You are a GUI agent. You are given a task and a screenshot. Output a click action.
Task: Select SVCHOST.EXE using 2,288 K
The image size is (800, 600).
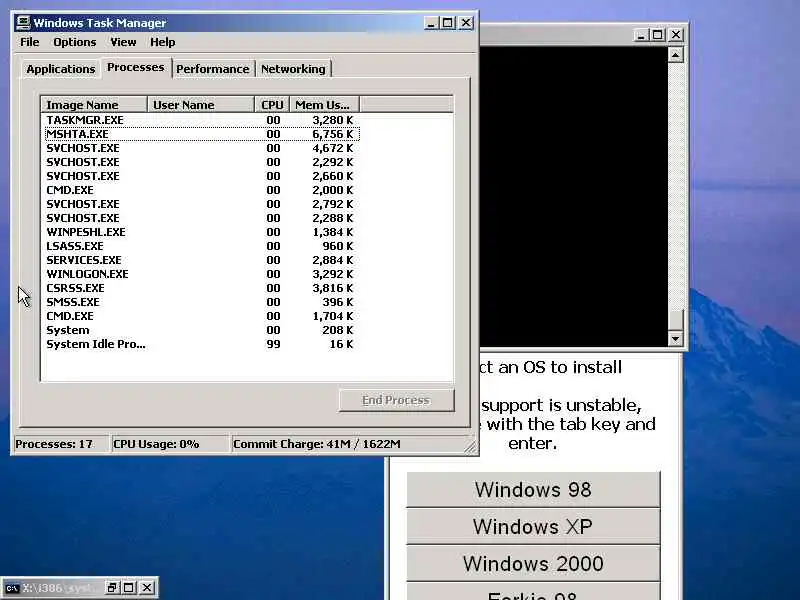(x=202, y=218)
